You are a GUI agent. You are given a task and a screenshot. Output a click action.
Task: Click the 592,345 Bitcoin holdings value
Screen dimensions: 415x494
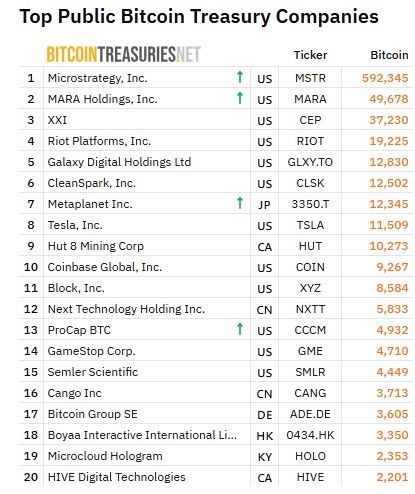pyautogui.click(x=385, y=78)
